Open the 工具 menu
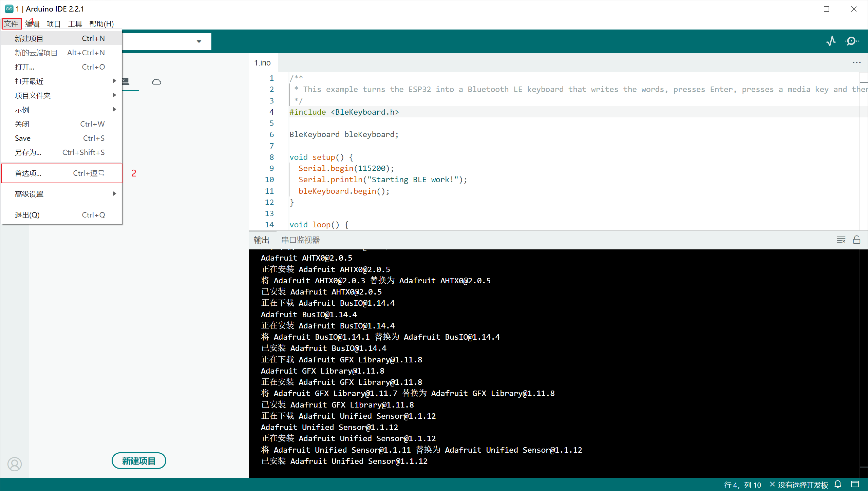This screenshot has height=491, width=868. (75, 24)
